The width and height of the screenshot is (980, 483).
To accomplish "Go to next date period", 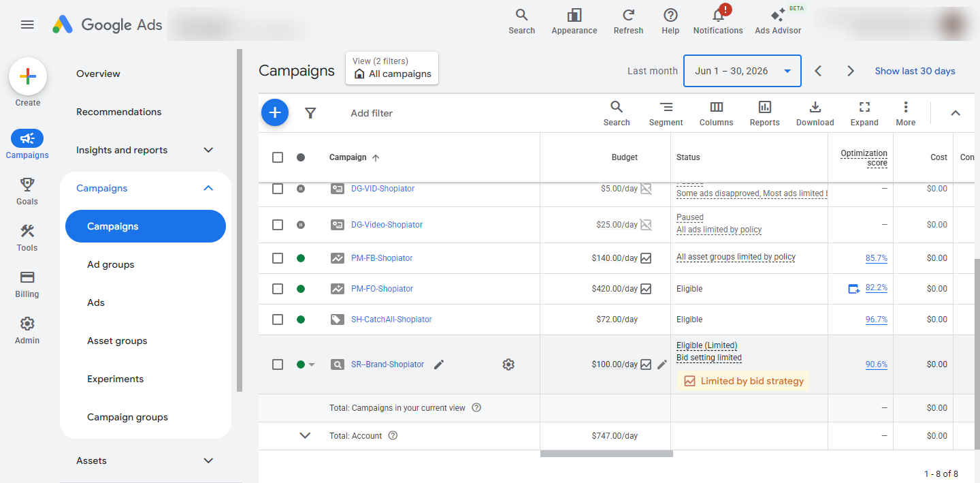I will [x=851, y=71].
